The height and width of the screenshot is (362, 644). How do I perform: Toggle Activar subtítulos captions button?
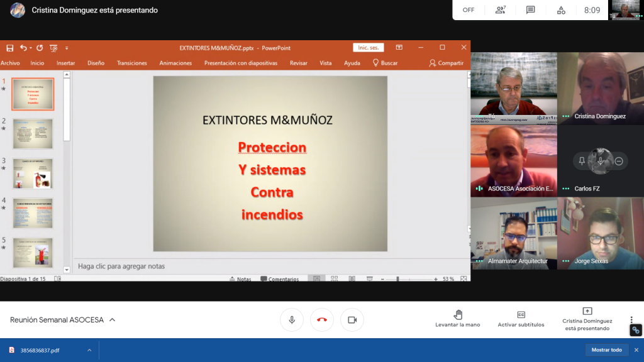[521, 319]
